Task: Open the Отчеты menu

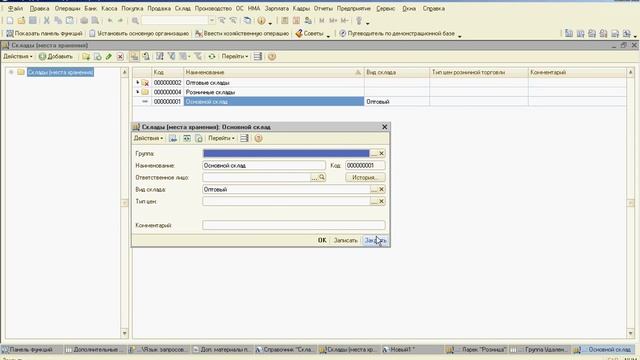Action: [x=323, y=8]
